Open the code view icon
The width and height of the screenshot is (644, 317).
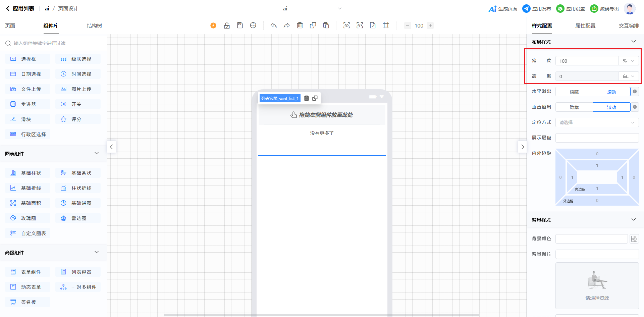(360, 25)
